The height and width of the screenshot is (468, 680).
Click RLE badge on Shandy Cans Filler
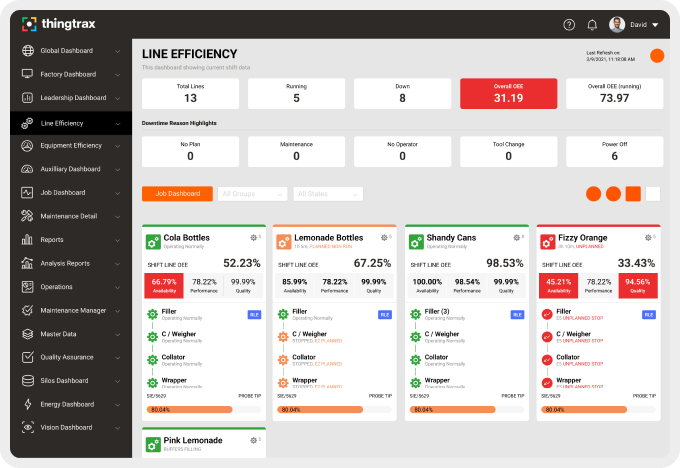(517, 314)
